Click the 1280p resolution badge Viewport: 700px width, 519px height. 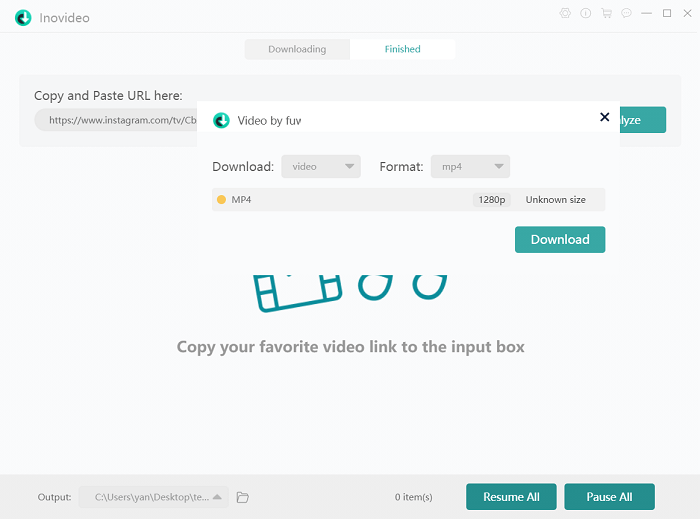[492, 199]
